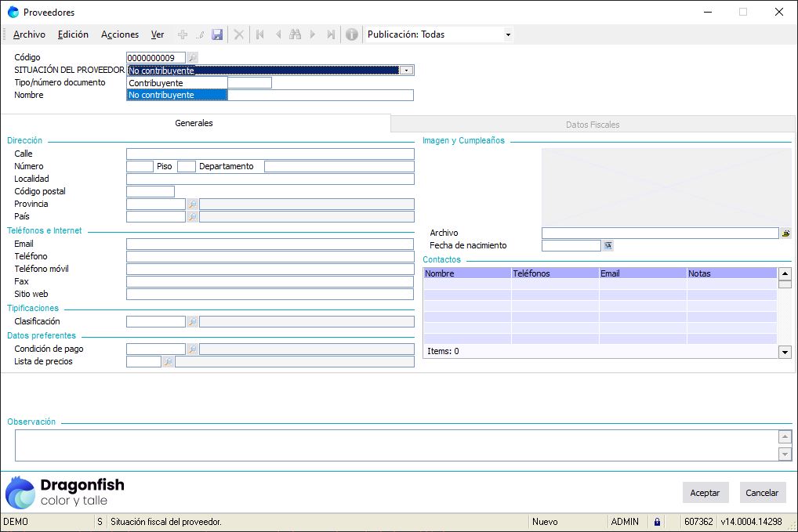This screenshot has width=798, height=532.
Task: Click the Cancelar button
Action: 762,493
